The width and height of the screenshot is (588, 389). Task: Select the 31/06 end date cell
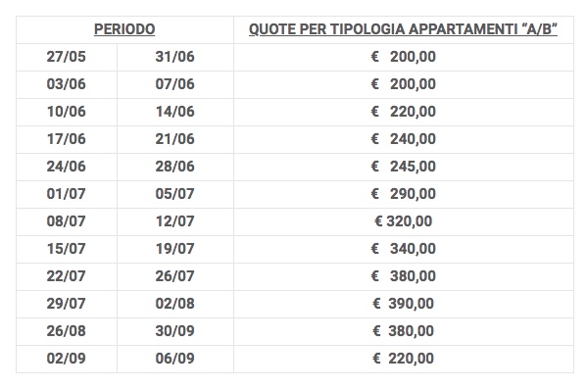coord(175,57)
